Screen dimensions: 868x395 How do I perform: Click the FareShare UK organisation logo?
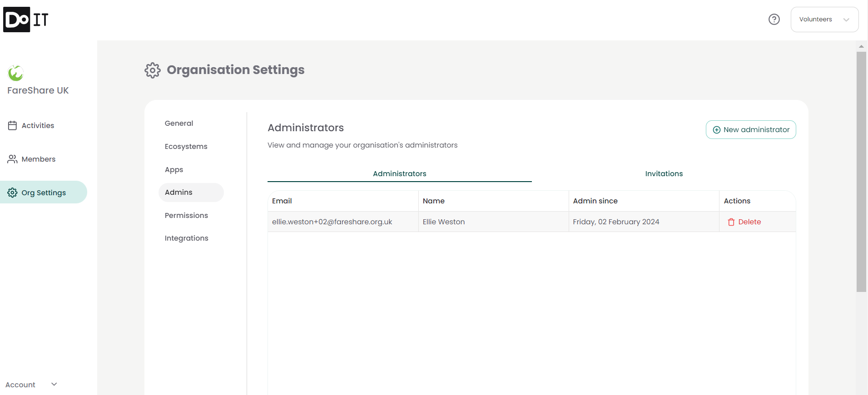(15, 73)
